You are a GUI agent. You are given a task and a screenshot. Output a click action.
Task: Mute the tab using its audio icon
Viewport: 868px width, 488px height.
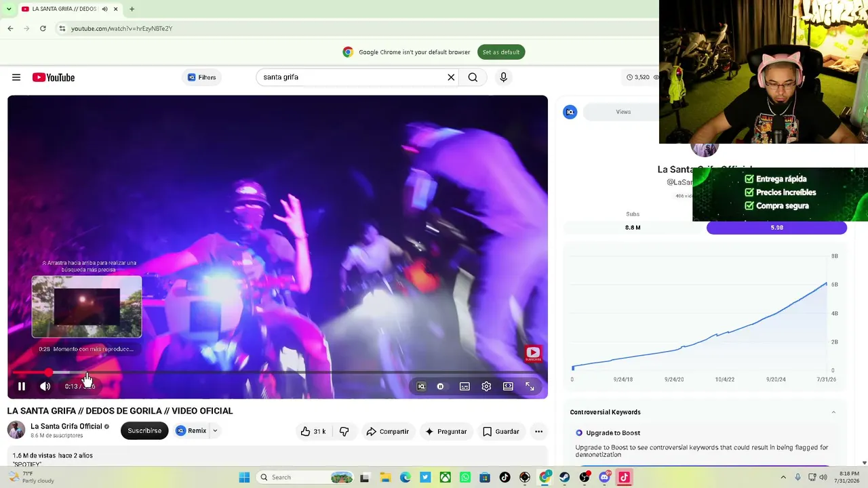[104, 9]
